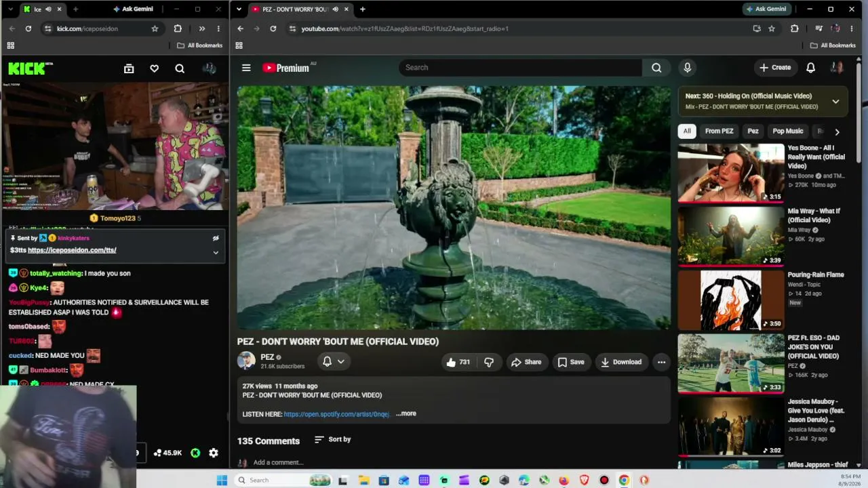
Task: Select the Pop Music chip
Action: 788,131
